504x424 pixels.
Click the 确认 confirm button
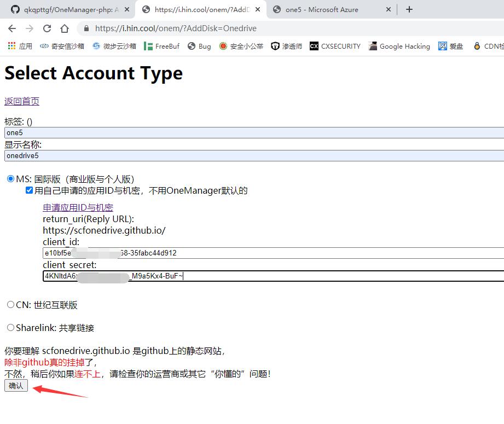(x=15, y=385)
